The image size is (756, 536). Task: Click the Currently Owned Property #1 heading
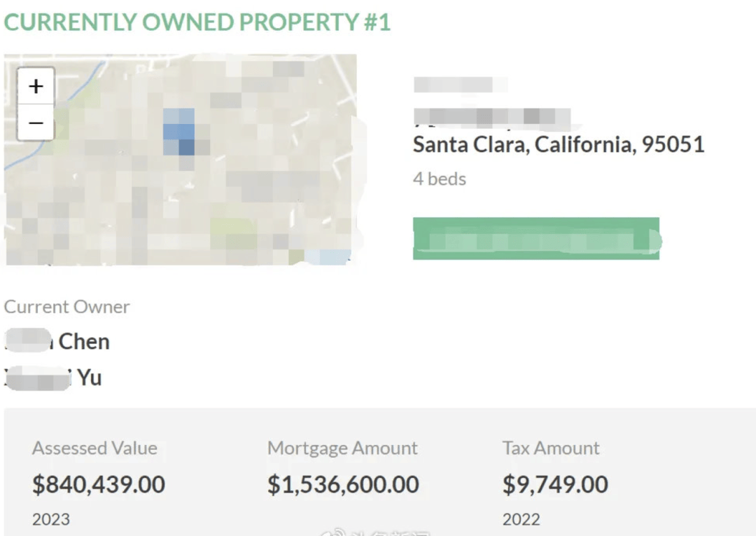pyautogui.click(x=197, y=22)
